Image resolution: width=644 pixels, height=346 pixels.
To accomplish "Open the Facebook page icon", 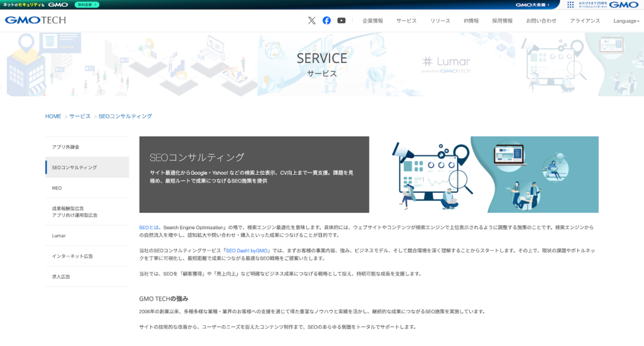I will click(326, 21).
